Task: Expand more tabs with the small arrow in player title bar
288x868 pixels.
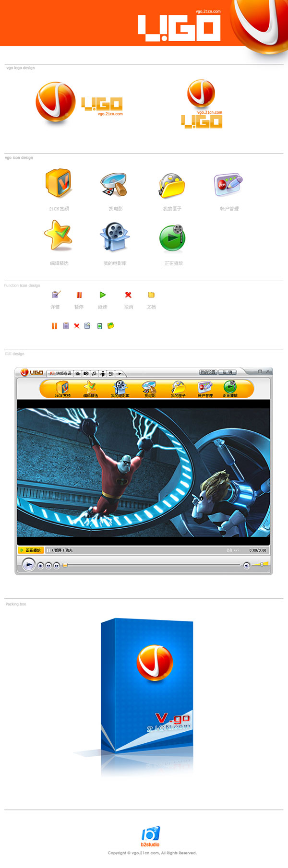Action: click(x=120, y=373)
